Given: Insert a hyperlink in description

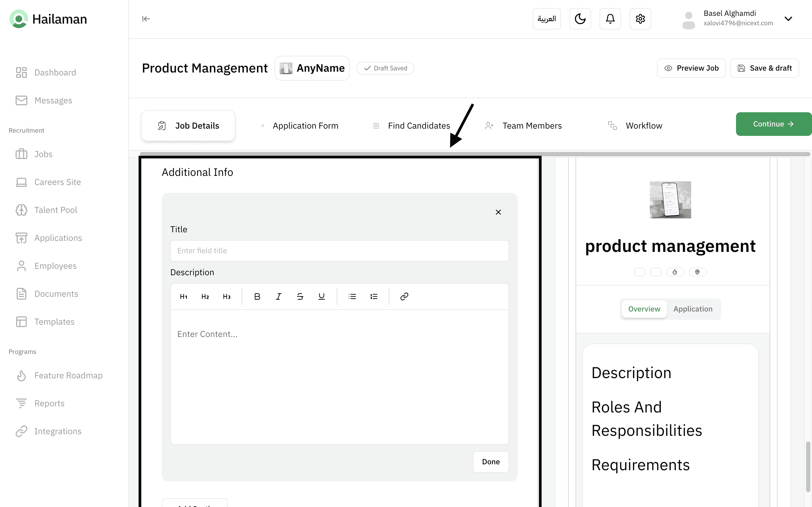Looking at the screenshot, I should click(x=404, y=296).
